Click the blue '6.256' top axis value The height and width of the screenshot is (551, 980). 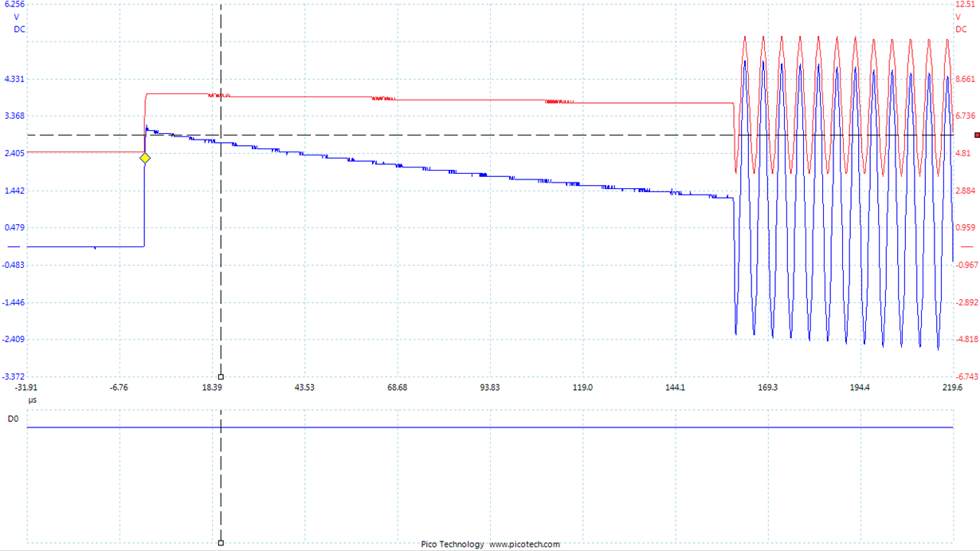(15, 6)
